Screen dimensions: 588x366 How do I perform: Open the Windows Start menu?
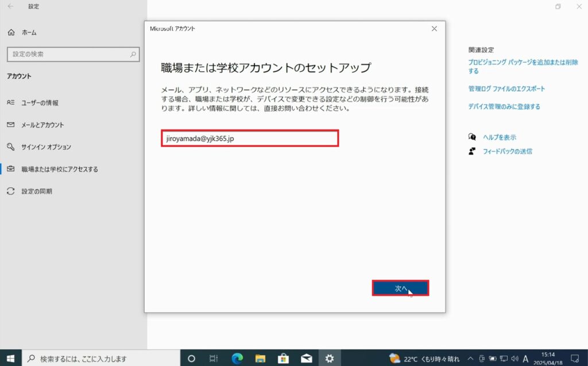click(x=10, y=359)
